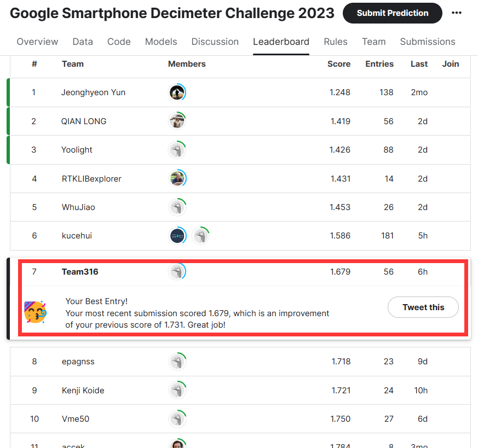Screen dimensions: 478x448
Task: Click the party face emoji icon
Action: [35, 311]
